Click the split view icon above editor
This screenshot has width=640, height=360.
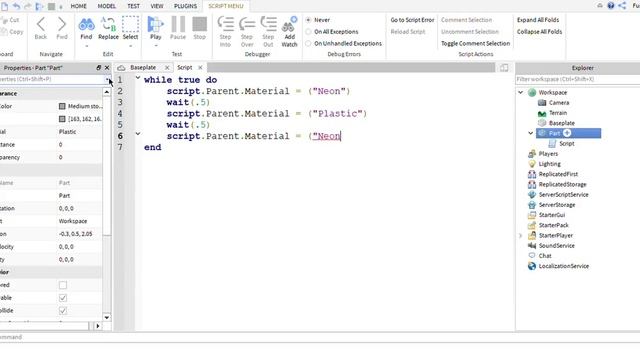coord(504,68)
